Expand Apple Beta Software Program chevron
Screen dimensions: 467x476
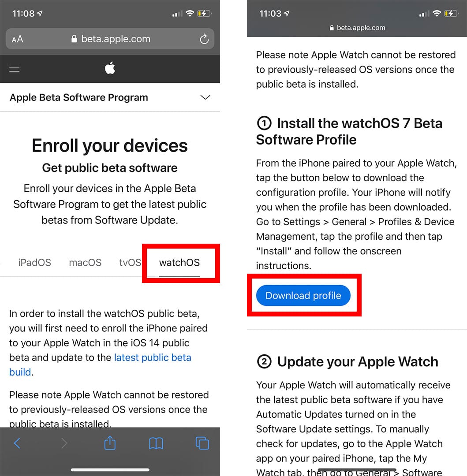(205, 97)
